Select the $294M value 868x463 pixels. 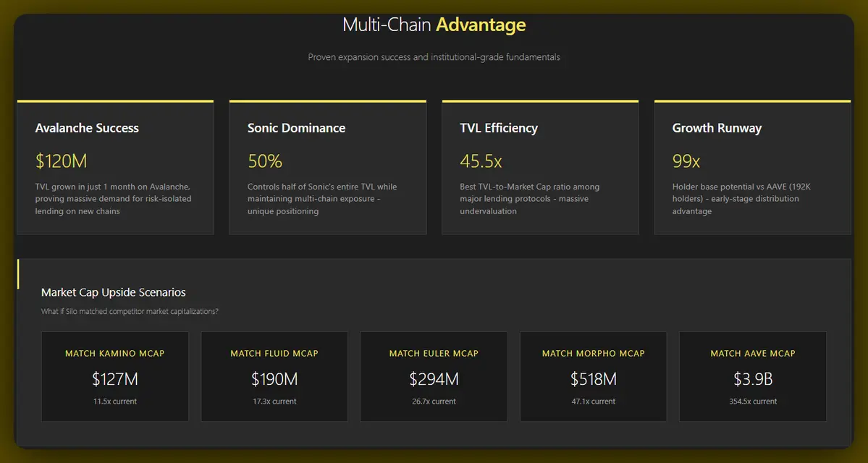[434, 379]
